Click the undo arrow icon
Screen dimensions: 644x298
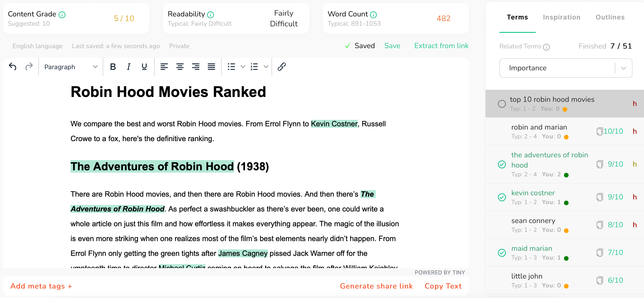pyautogui.click(x=12, y=67)
